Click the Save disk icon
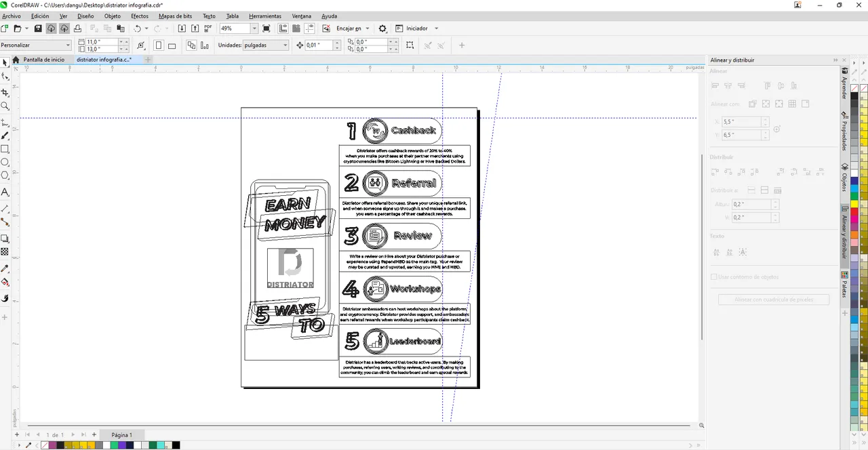Viewport: 868px width, 450px height. [38, 28]
